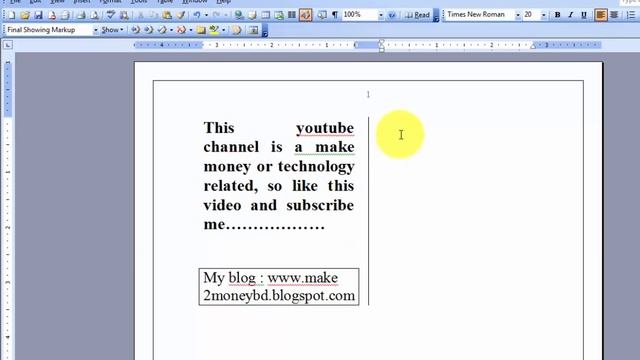Image resolution: width=640 pixels, height=360 pixels.
Task: Click the Columns icon
Action: [292, 16]
